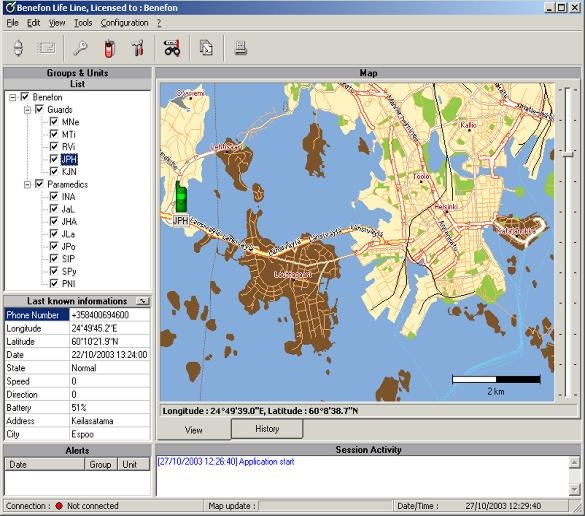Toggle the Paramedics group checkbox

(x=39, y=184)
